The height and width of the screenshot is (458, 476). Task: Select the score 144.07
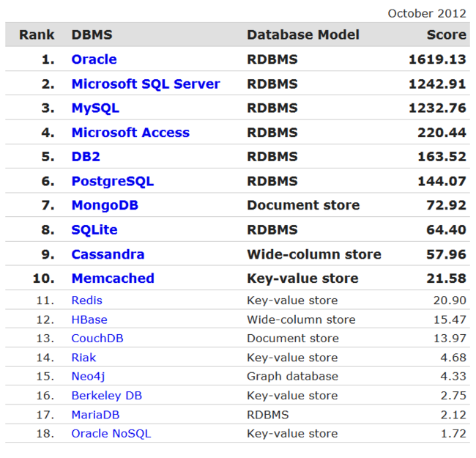[442, 181]
